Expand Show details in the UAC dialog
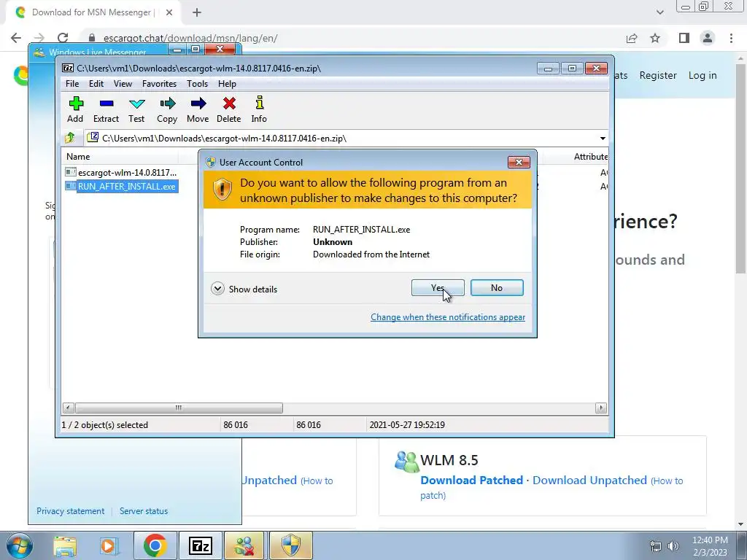This screenshot has height=560, width=747. point(244,289)
